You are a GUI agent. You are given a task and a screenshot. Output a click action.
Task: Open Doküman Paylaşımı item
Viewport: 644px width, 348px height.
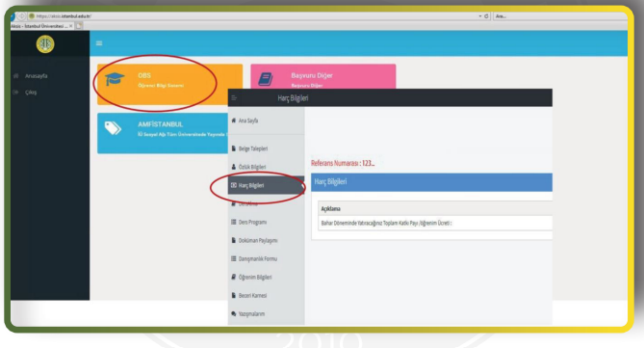(258, 241)
